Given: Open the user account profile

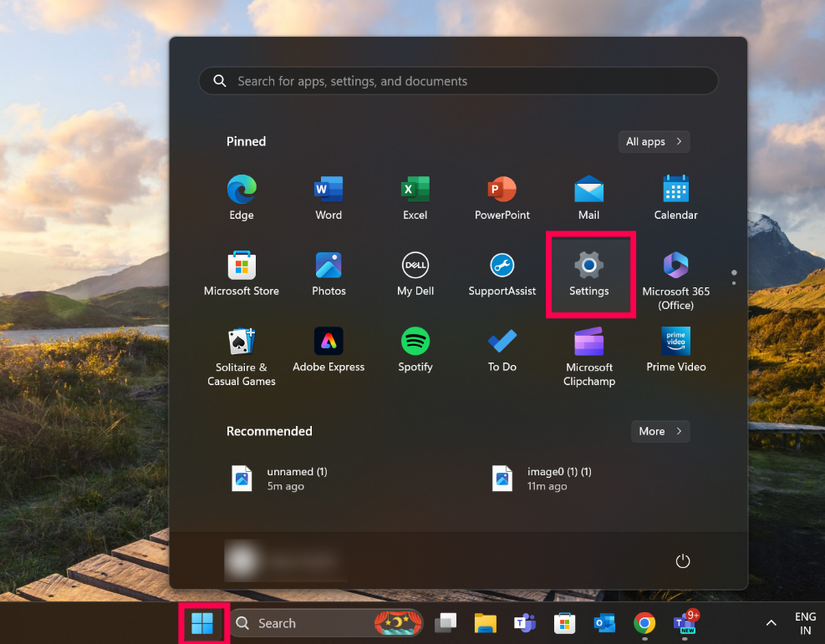Looking at the screenshot, I should coord(285,561).
